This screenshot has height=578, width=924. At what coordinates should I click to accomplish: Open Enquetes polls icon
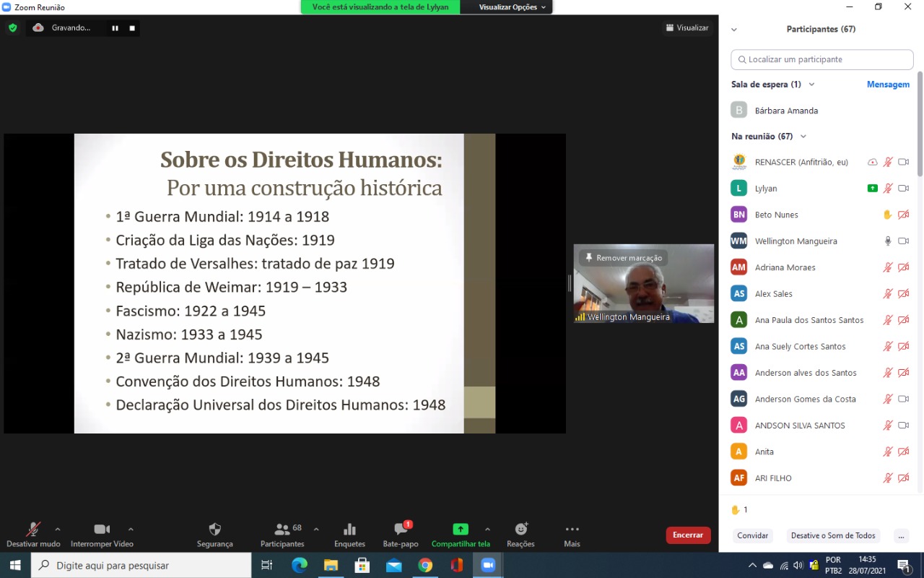tap(349, 530)
